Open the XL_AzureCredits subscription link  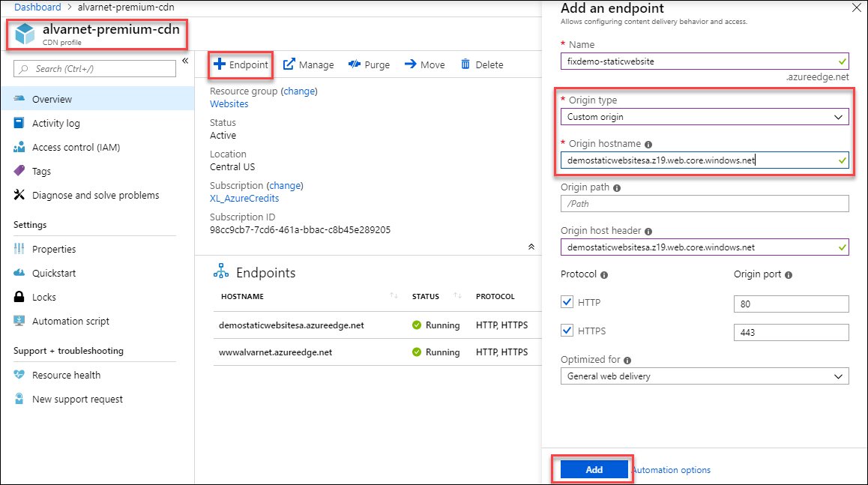pyautogui.click(x=244, y=198)
